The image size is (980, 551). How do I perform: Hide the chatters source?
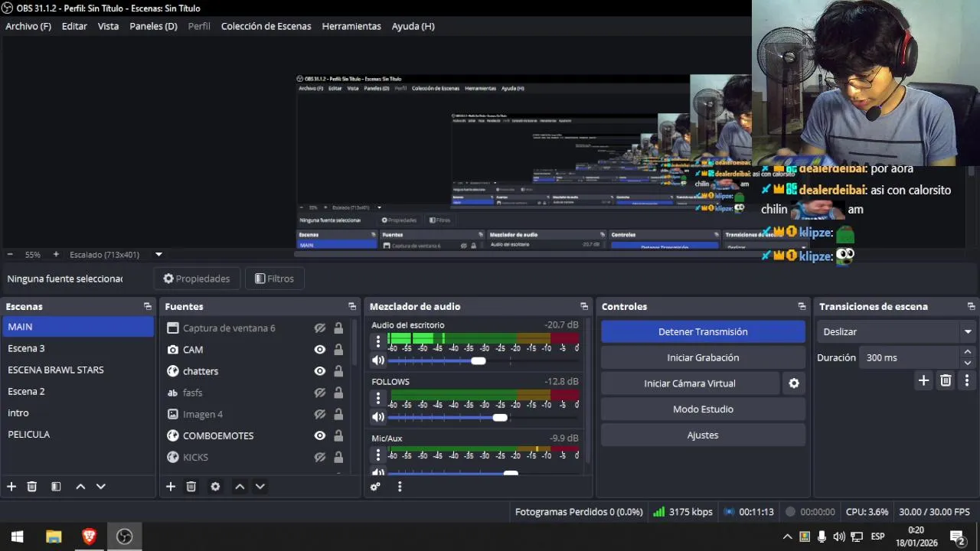point(320,371)
